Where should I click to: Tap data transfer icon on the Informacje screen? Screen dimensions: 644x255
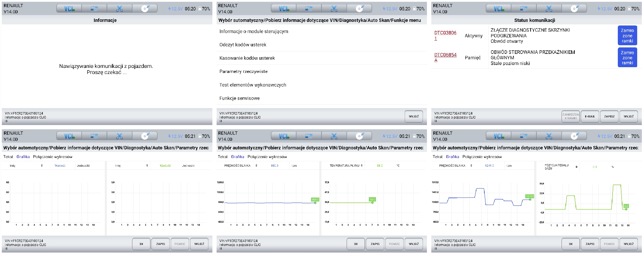click(94, 9)
